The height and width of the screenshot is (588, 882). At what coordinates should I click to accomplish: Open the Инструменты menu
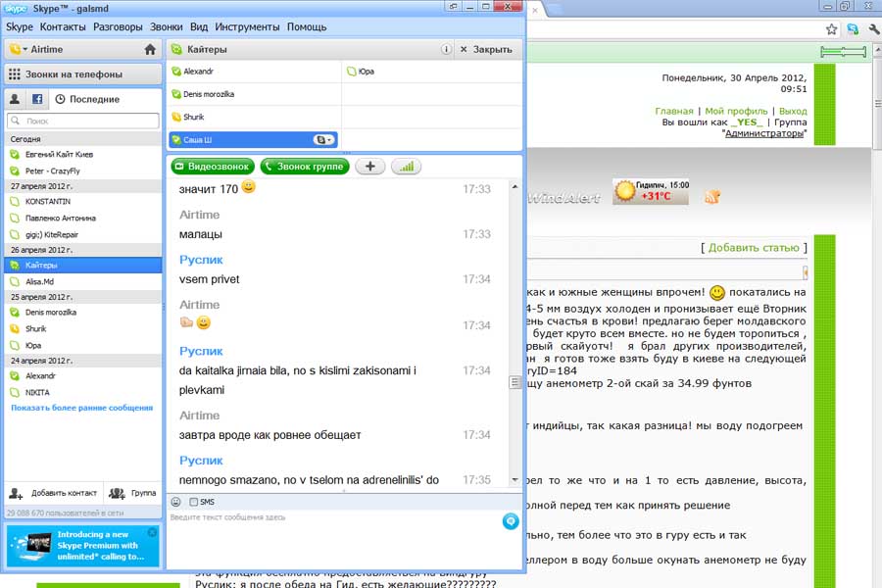[247, 27]
